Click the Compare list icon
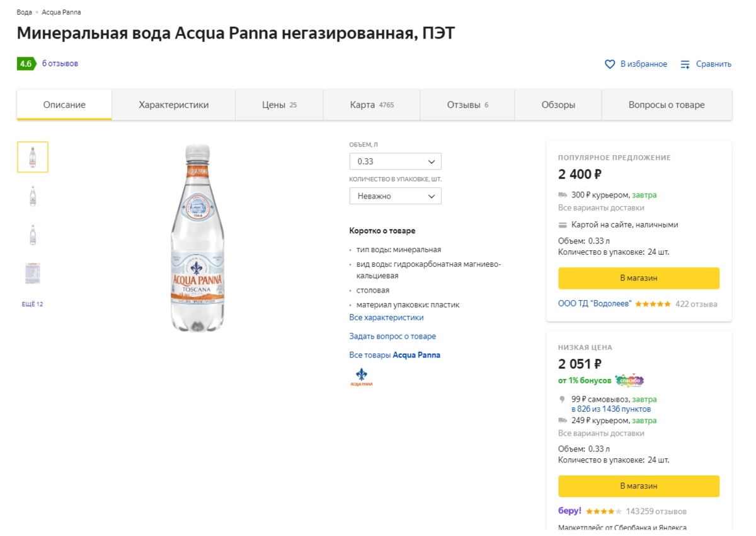 [x=685, y=64]
